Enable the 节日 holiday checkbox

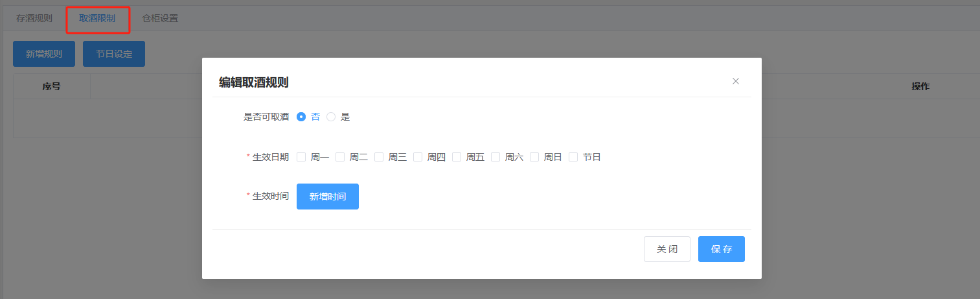(x=573, y=157)
